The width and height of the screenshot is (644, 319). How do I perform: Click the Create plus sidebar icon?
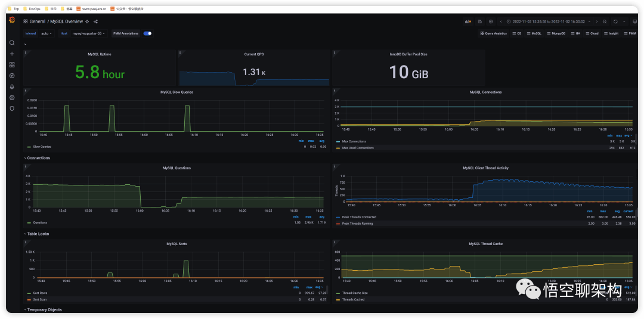pyautogui.click(x=12, y=54)
